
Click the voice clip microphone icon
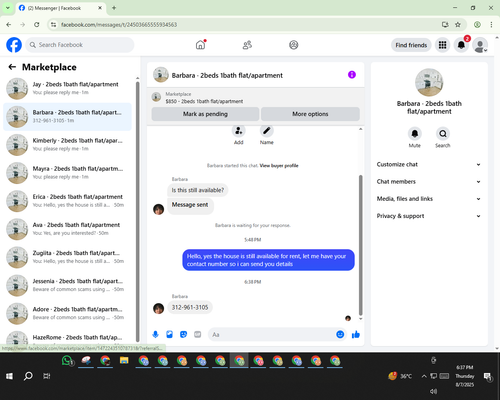coord(155,334)
